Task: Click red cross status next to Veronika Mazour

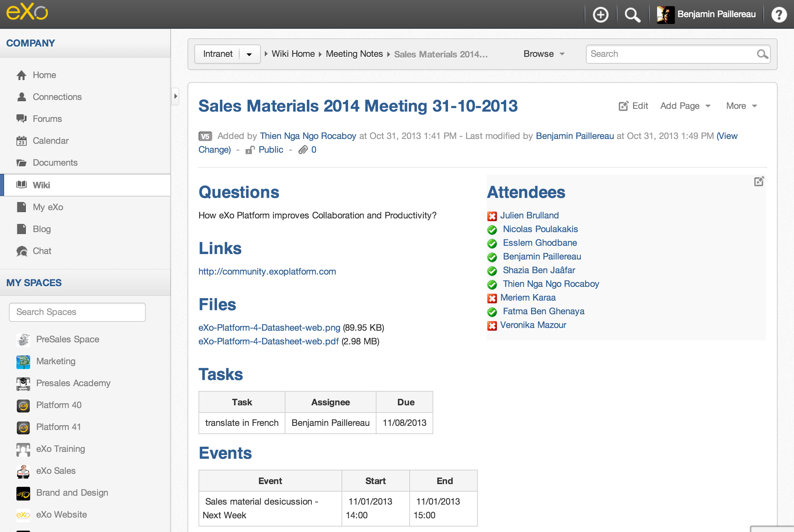Action: pos(492,326)
